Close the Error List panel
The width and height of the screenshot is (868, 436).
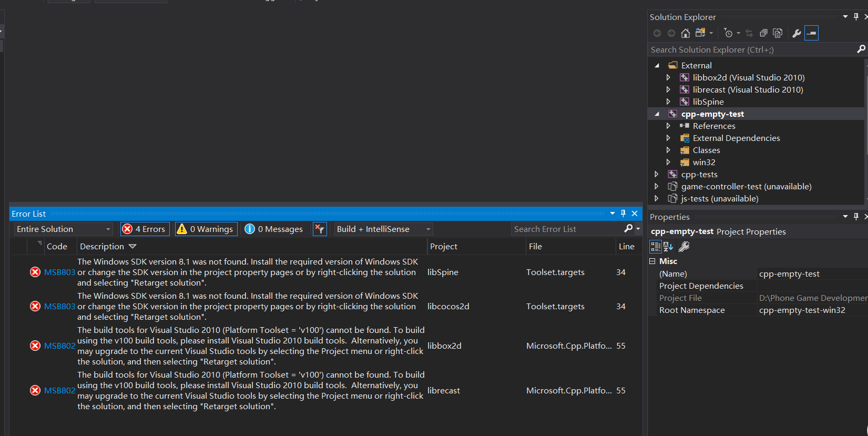[x=635, y=214]
